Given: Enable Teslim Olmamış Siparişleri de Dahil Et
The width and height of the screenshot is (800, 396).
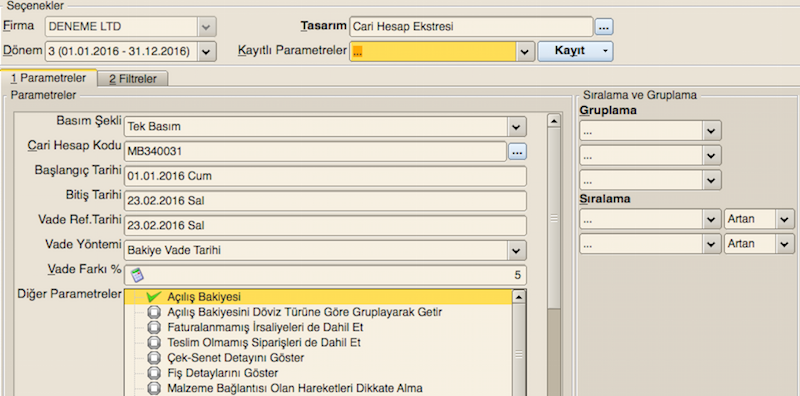Looking at the screenshot, I should click(x=154, y=342).
